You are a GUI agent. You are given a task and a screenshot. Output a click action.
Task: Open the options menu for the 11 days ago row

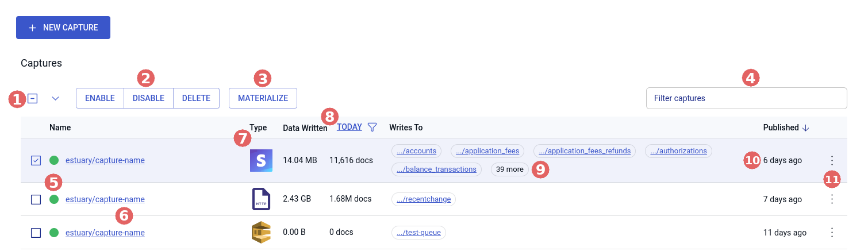click(x=831, y=233)
